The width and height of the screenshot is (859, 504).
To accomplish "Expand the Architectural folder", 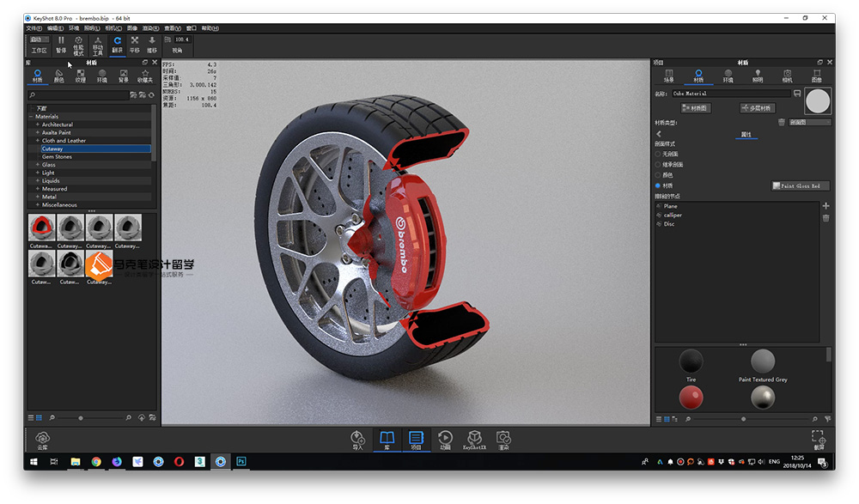I will click(x=38, y=124).
